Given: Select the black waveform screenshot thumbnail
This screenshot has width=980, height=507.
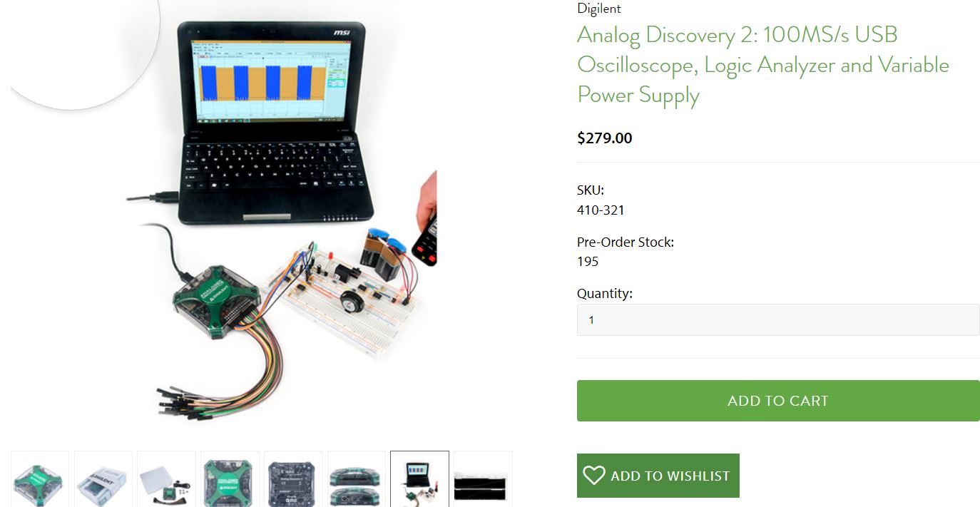Looking at the screenshot, I should pyautogui.click(x=483, y=478).
